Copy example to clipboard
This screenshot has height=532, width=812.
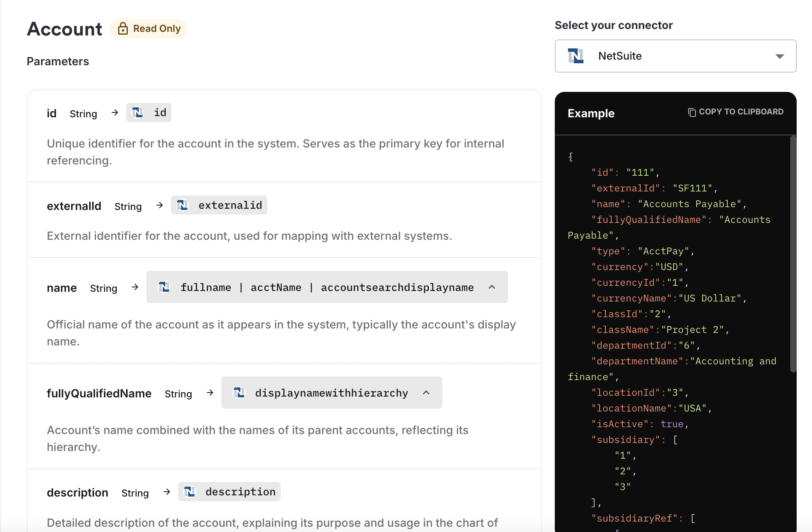736,112
